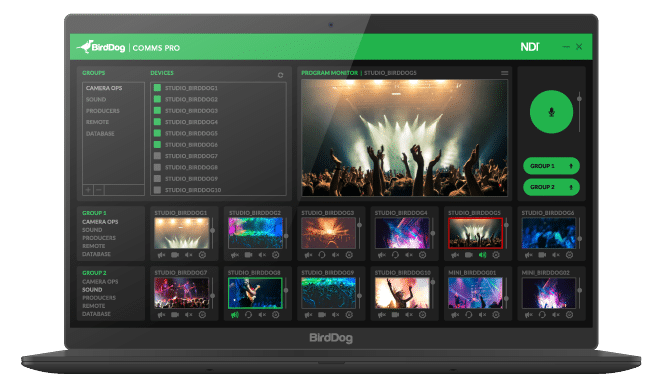Select CAMERA OPS in the Groups list
Viewport: 663px width, 388px height.
point(104,88)
